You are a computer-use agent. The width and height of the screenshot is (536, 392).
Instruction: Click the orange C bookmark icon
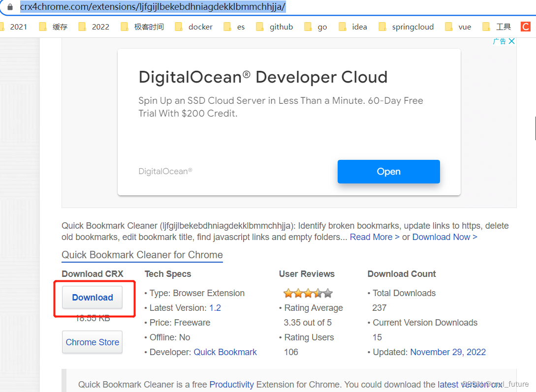click(x=525, y=26)
